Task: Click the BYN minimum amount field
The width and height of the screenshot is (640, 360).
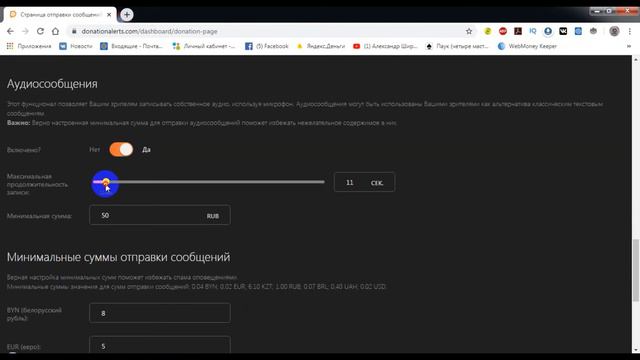Action: click(160, 313)
